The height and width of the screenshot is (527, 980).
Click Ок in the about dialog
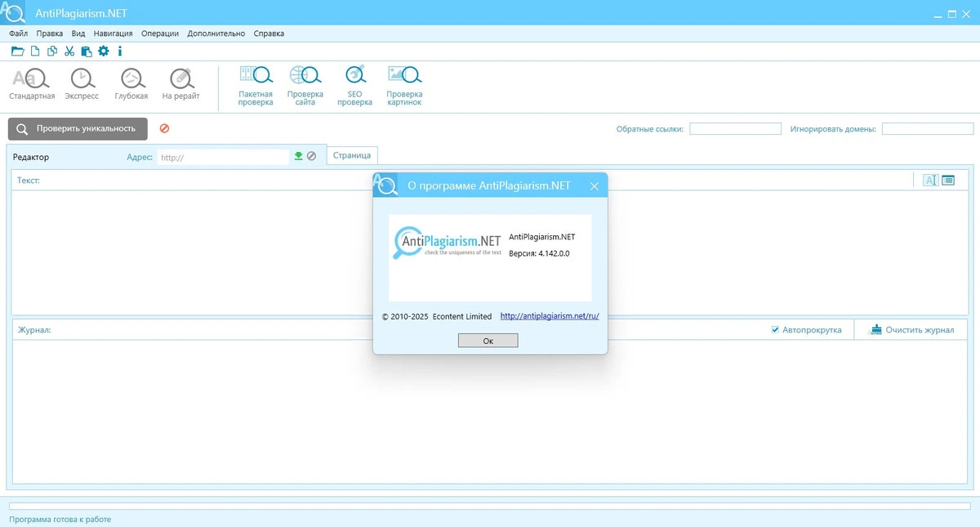tap(488, 341)
